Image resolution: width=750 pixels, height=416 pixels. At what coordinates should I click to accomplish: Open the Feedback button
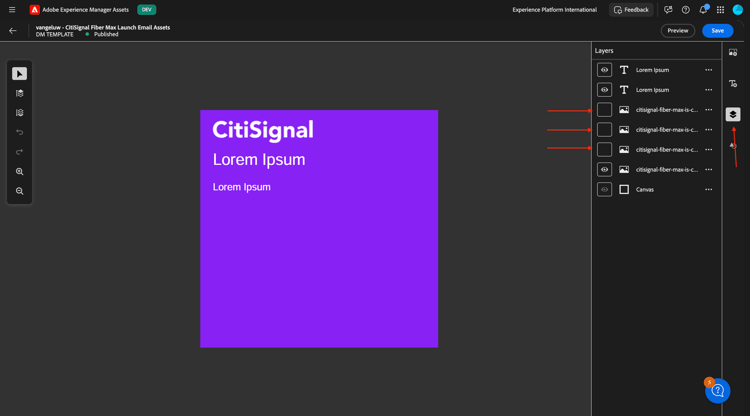point(631,10)
